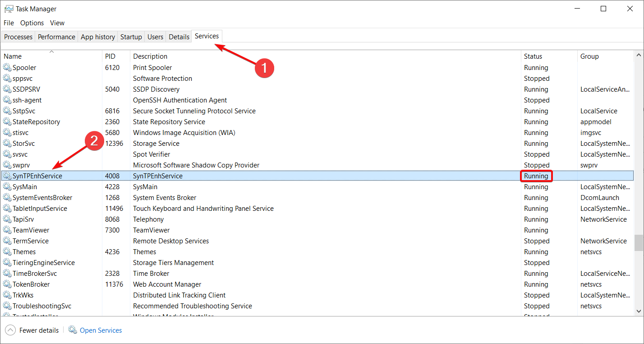This screenshot has width=644, height=344.
Task: Click the gear icon beside Themes service
Action: coord(7,252)
